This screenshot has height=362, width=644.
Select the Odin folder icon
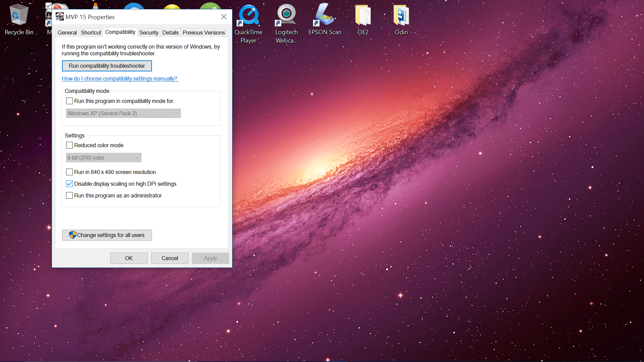coord(401,19)
